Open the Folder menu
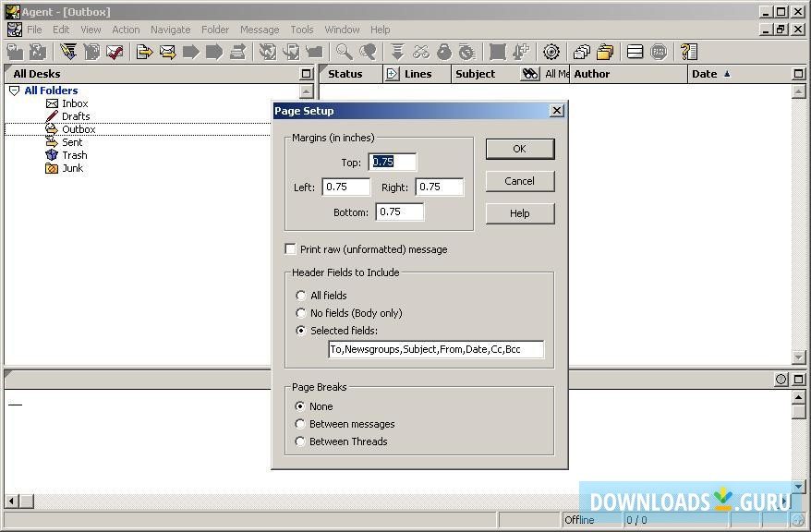The width and height of the screenshot is (811, 532). [x=215, y=30]
